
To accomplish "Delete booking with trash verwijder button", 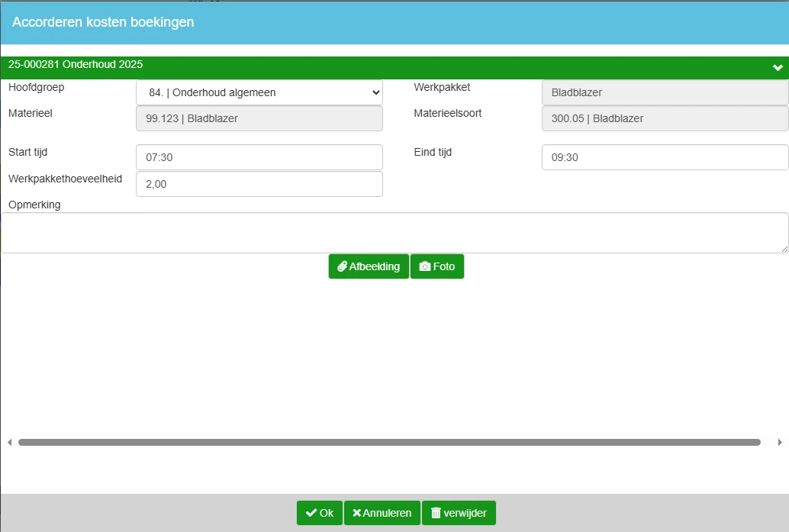I will 459,513.
